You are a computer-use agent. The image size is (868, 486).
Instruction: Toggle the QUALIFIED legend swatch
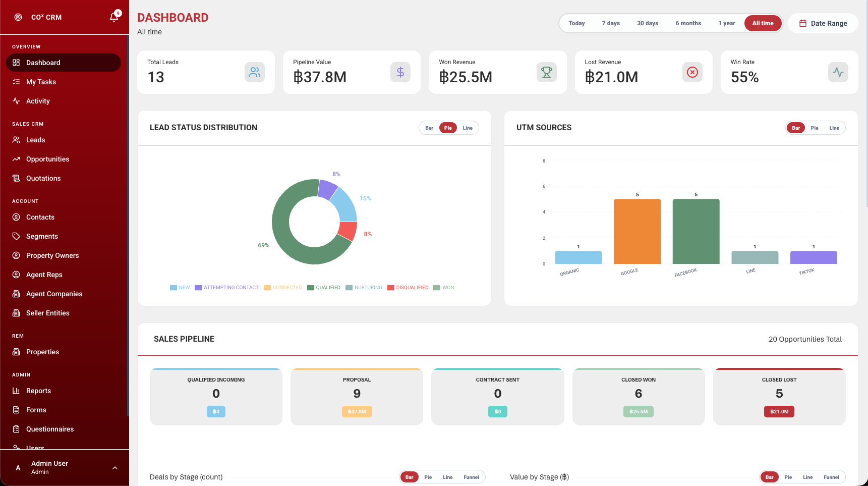pyautogui.click(x=311, y=288)
